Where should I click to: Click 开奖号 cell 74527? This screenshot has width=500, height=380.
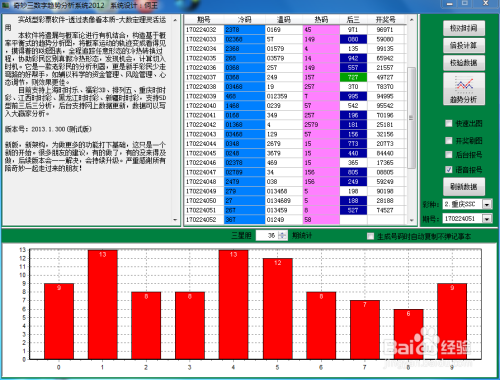coord(386,210)
